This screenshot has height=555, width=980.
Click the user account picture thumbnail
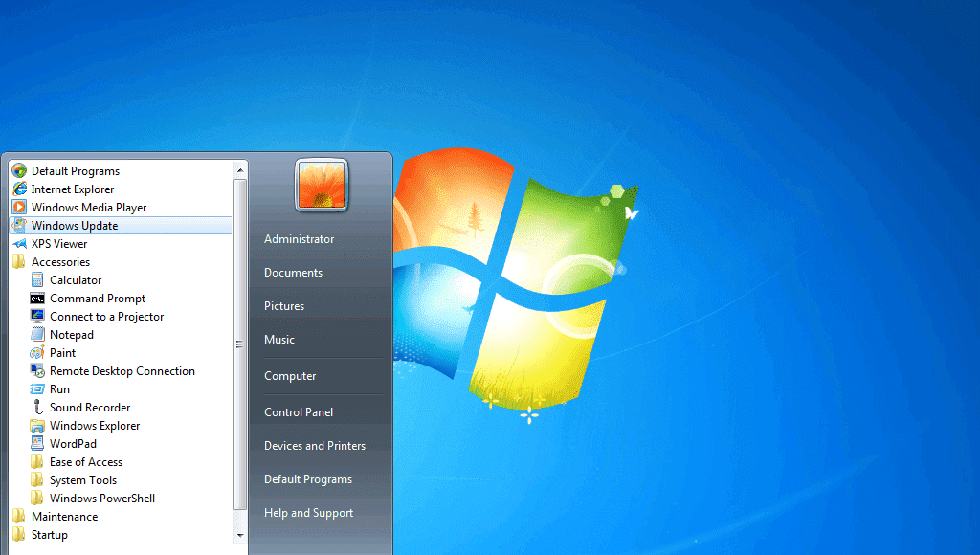pyautogui.click(x=322, y=185)
